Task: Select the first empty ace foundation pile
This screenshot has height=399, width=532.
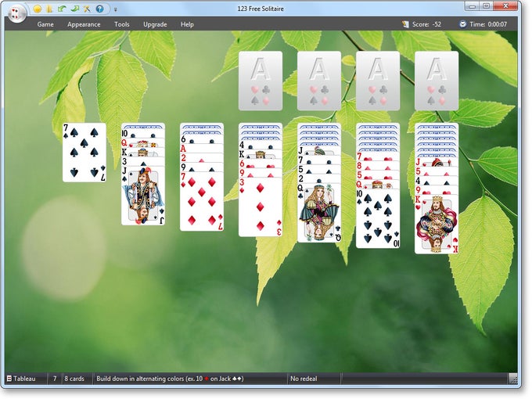Action: (261, 81)
